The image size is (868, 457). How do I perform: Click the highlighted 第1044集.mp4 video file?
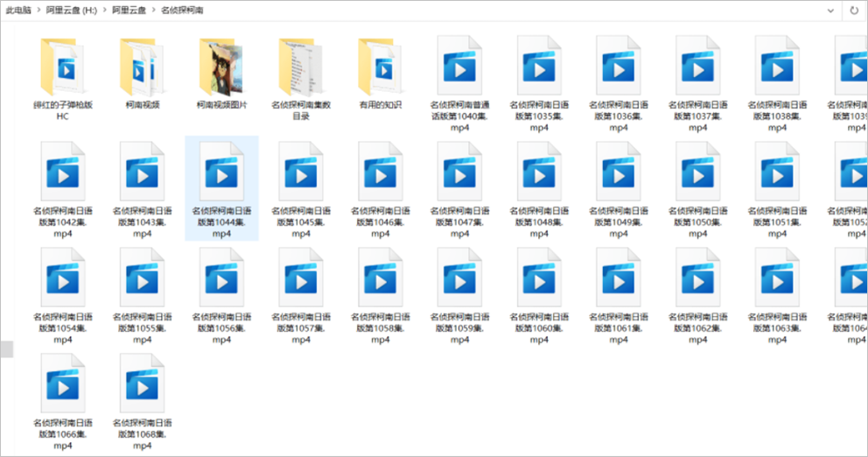click(221, 188)
